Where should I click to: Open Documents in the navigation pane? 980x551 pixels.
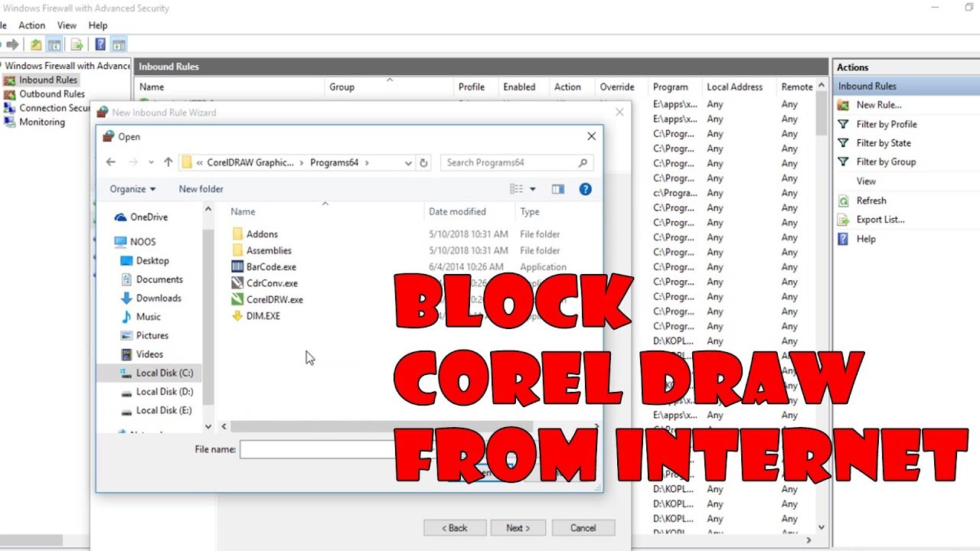159,279
